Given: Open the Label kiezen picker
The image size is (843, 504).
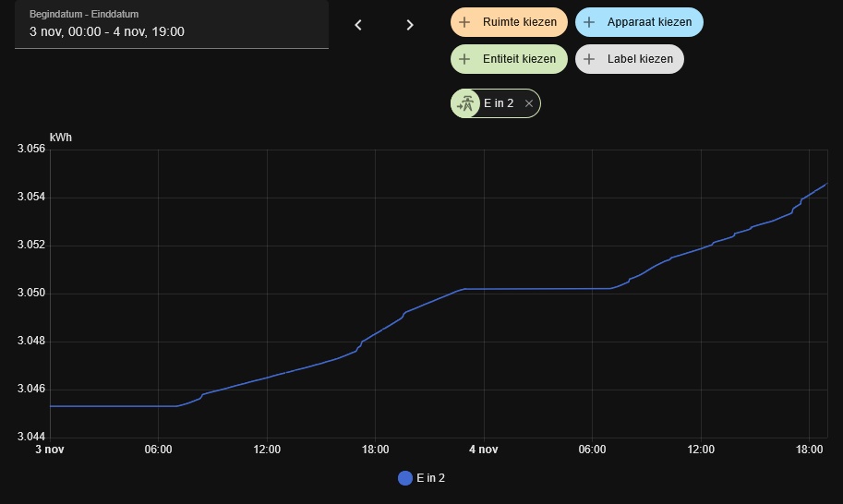Looking at the screenshot, I should pyautogui.click(x=639, y=59).
